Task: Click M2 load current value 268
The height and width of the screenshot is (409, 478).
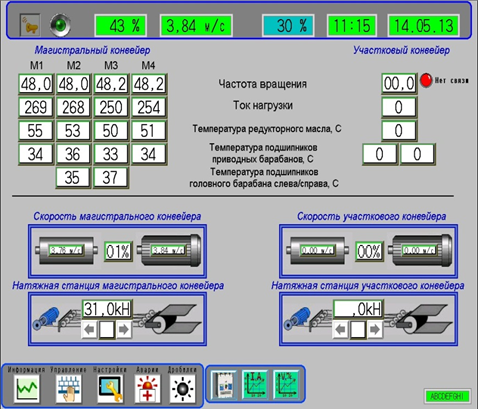Action: click(x=73, y=107)
